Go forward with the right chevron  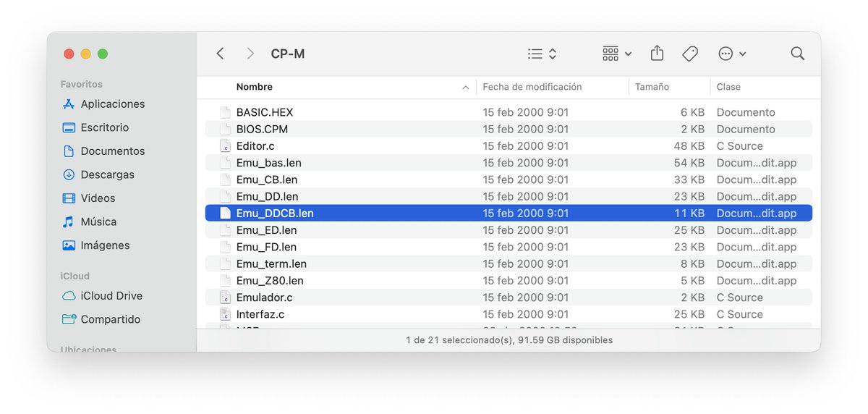(x=250, y=54)
